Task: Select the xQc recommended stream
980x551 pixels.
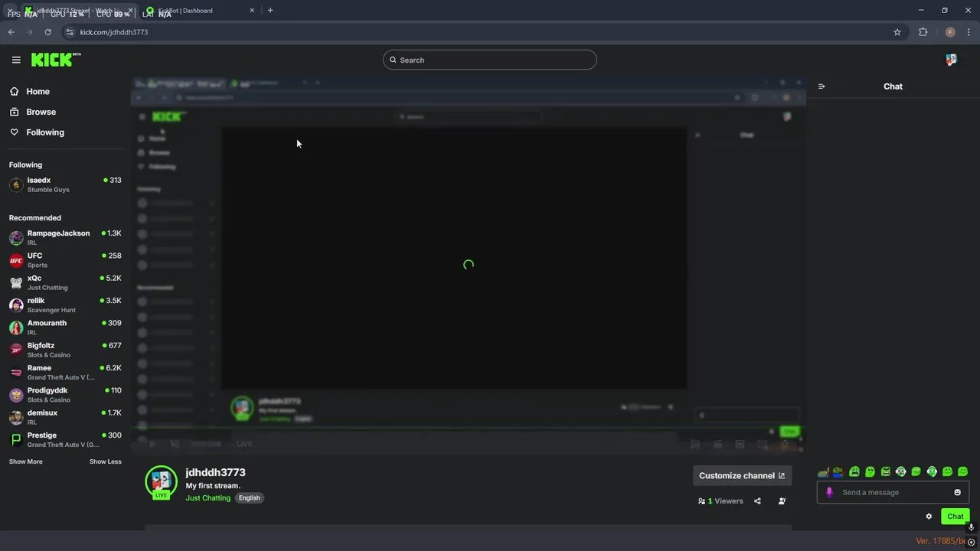Action: click(x=65, y=282)
